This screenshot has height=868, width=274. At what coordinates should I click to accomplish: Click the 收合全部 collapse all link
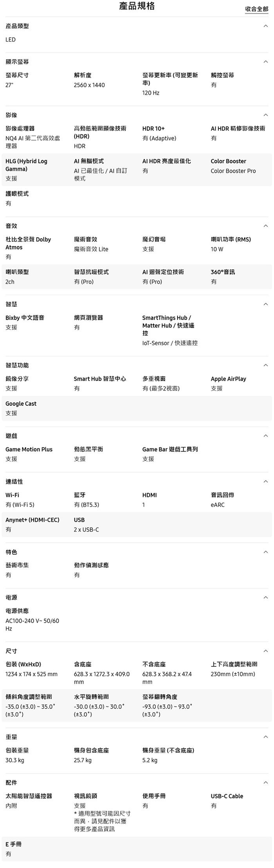coord(257,9)
